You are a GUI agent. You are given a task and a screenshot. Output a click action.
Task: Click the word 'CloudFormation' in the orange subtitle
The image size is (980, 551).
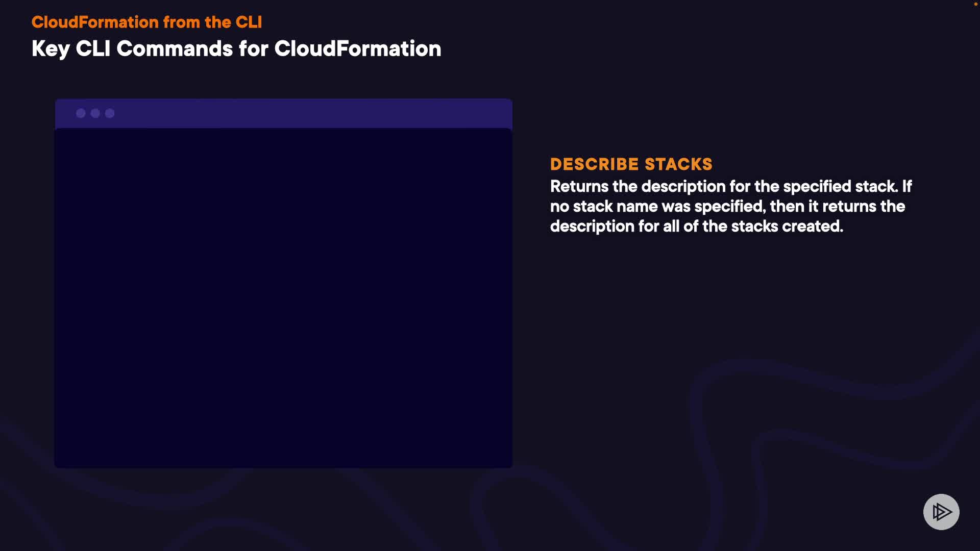[95, 22]
